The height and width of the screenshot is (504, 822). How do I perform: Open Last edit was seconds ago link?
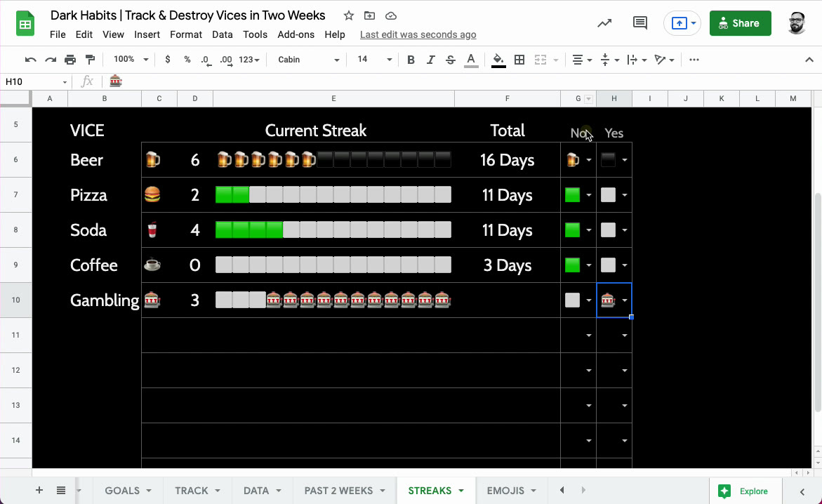point(418,34)
